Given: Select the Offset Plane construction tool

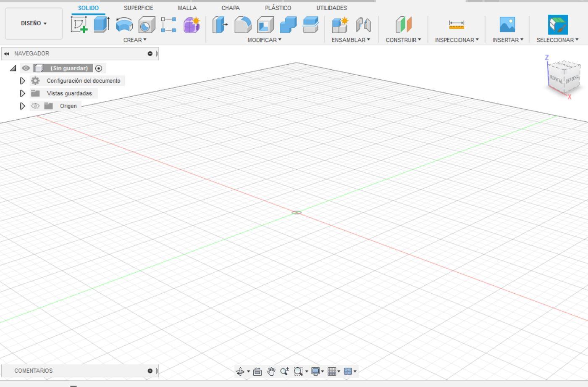Looking at the screenshot, I should pos(404,25).
